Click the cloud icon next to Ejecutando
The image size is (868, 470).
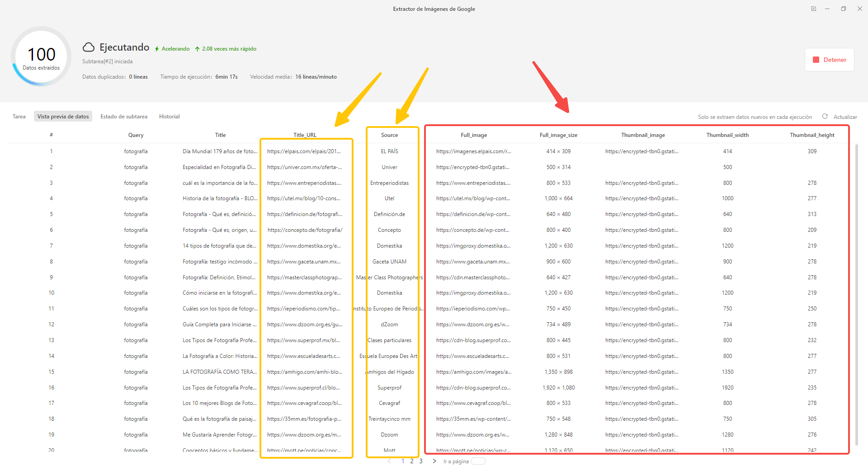[x=89, y=47]
